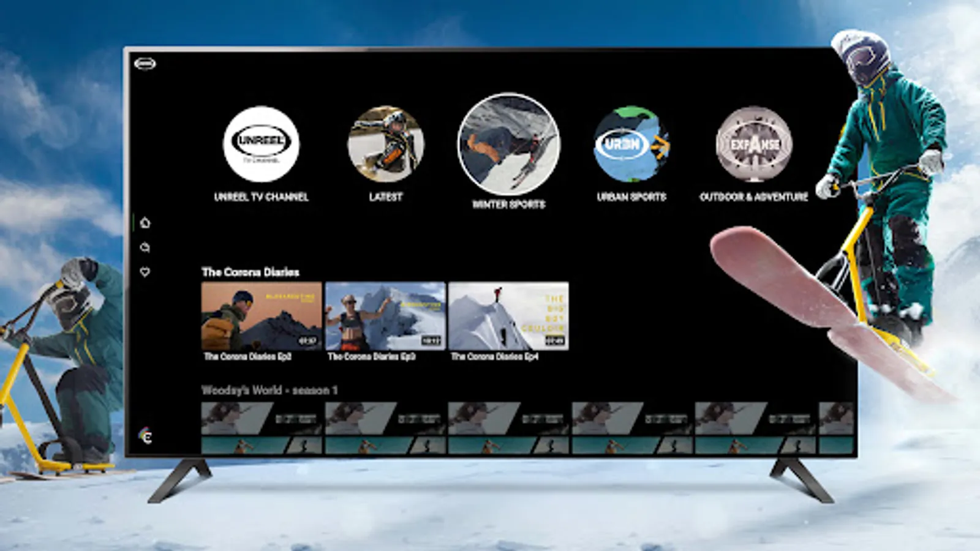Click The Corona Diaries row heading
The width and height of the screenshot is (980, 551).
coord(251,272)
